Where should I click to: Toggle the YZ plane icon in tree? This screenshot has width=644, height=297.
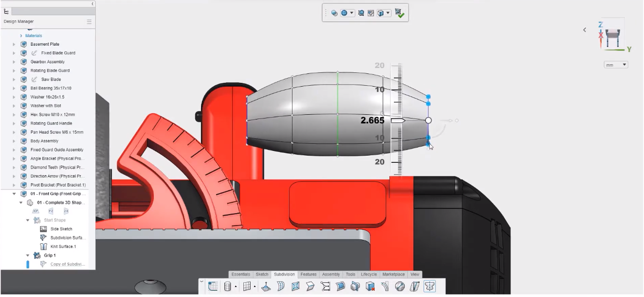[51, 211]
